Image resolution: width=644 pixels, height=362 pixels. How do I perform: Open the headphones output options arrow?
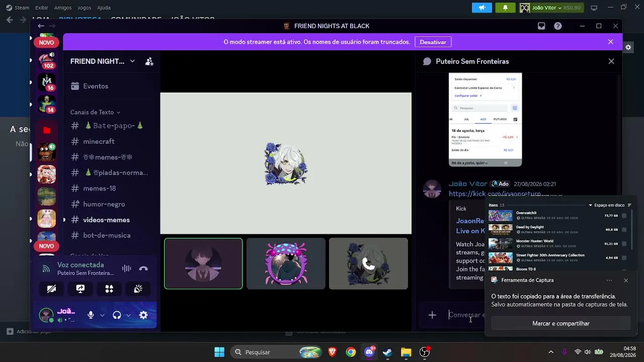[x=128, y=315]
